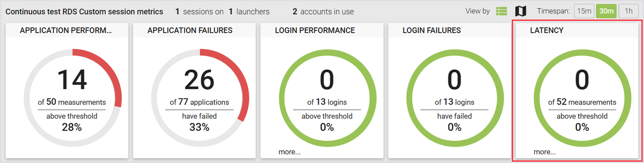
Task: Click the 'Continuous test RDS Custom session metrics' title
Action: 84,12
